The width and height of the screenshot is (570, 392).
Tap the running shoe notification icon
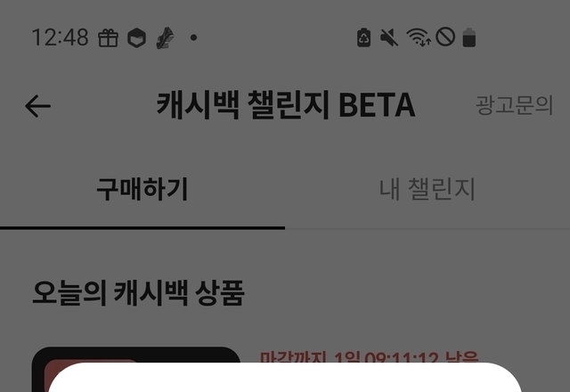(x=165, y=37)
